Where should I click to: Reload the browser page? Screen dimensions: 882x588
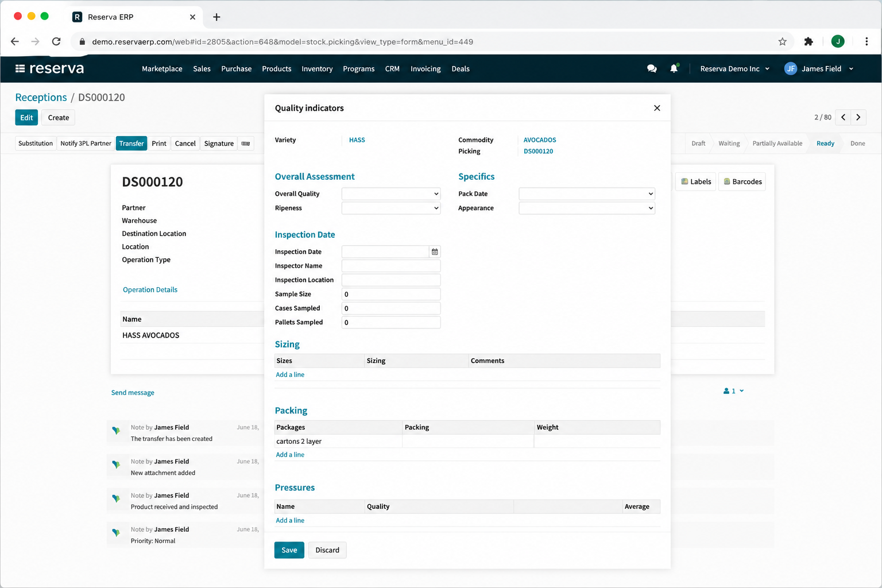(x=56, y=41)
